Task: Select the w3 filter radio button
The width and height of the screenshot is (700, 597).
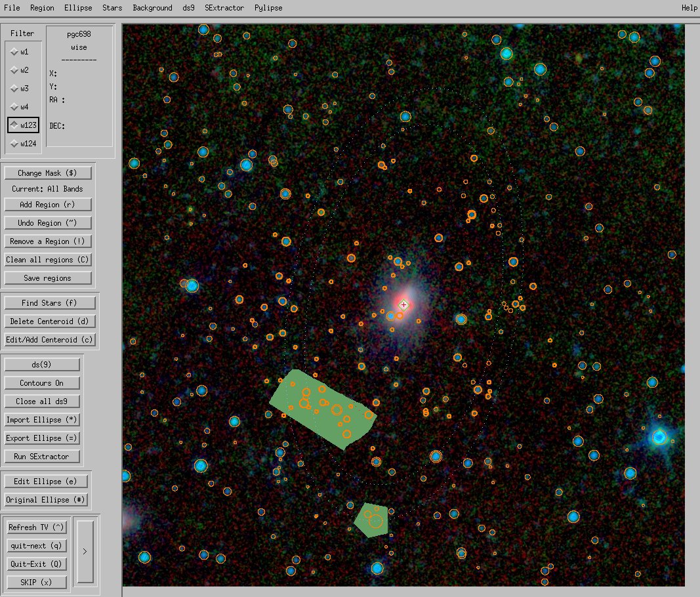Action: 20,89
